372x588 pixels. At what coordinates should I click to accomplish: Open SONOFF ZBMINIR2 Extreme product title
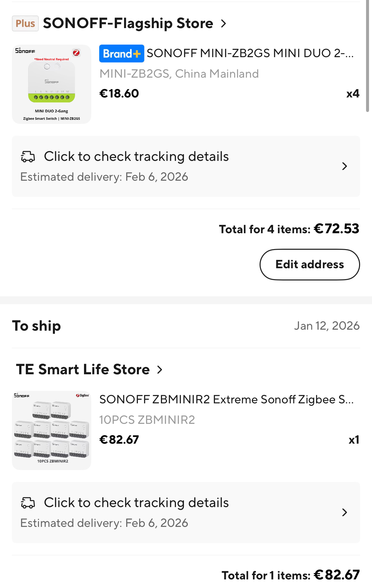click(x=227, y=399)
